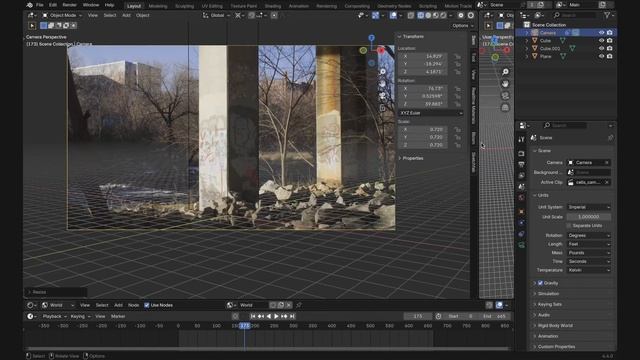Click the perspective/orthographic icon in the side viewport

tap(505, 107)
